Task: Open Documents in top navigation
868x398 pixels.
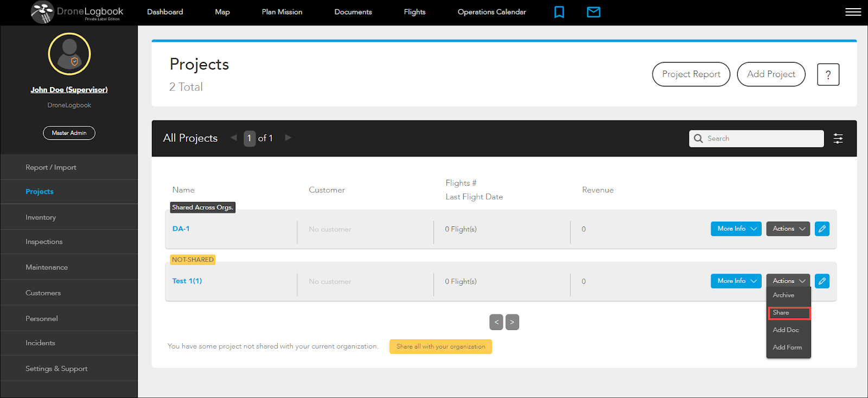Action: point(353,12)
